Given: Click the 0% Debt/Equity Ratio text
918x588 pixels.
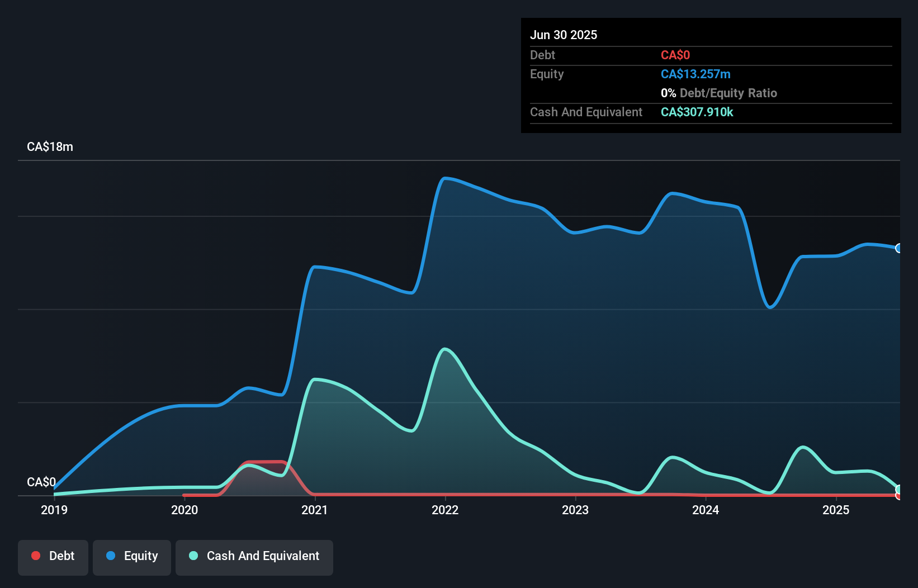Looking at the screenshot, I should pyautogui.click(x=719, y=93).
